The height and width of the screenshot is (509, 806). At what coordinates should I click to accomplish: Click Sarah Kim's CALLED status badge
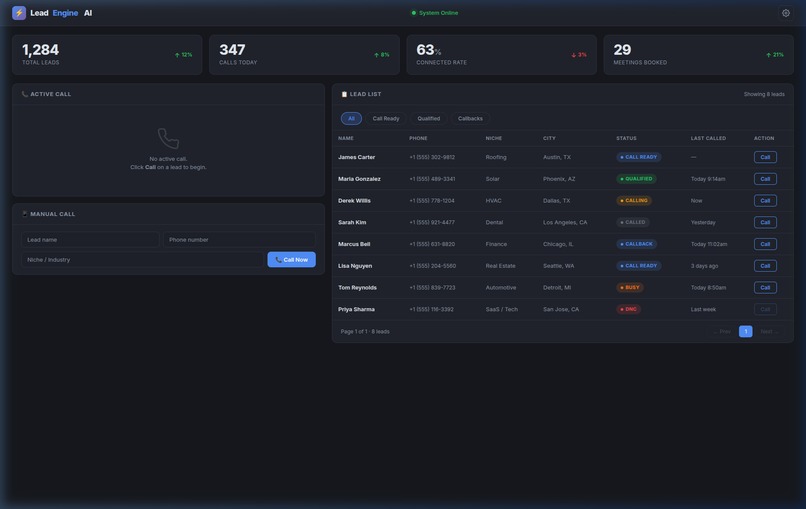(633, 223)
